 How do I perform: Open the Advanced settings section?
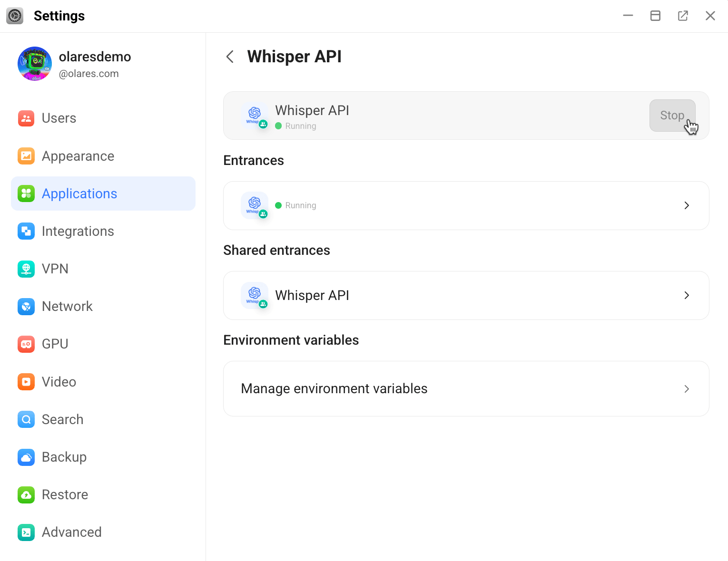71,532
